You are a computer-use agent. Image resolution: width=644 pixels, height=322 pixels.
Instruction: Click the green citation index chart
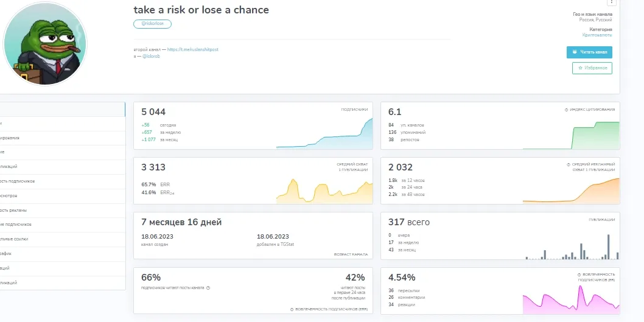572,136
